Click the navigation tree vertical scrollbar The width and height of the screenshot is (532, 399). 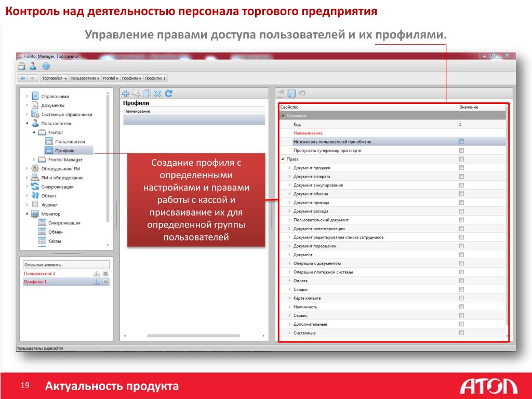click(108, 159)
